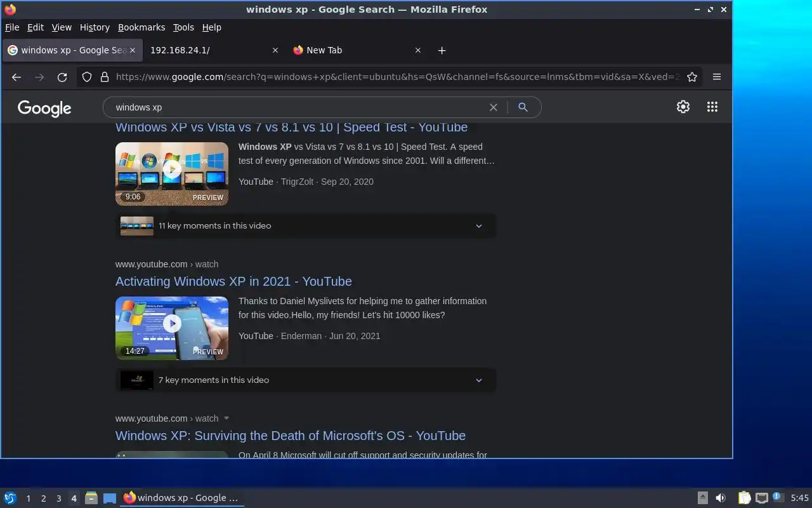
Task: Select the Firefox window taskbar button
Action: [182, 498]
